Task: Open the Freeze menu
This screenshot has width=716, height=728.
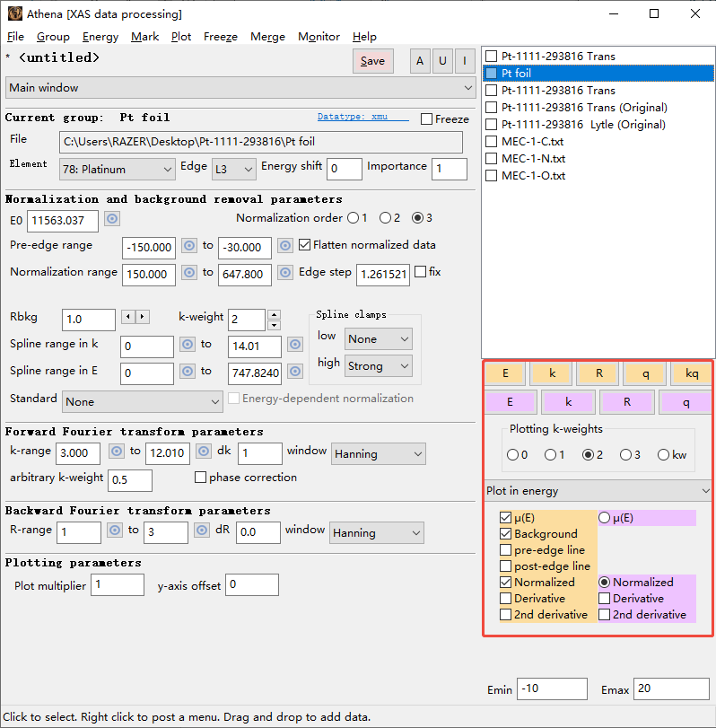Action: tap(220, 37)
